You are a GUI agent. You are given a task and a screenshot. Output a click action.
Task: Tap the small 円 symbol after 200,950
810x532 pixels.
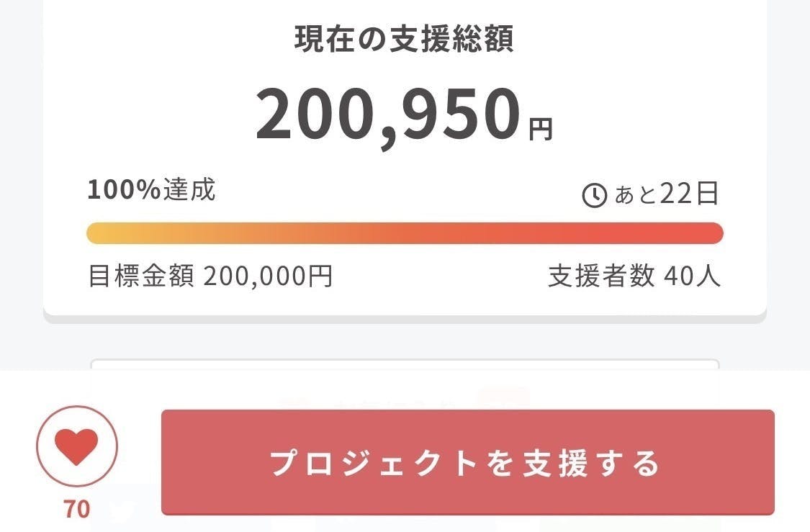pyautogui.click(x=541, y=130)
